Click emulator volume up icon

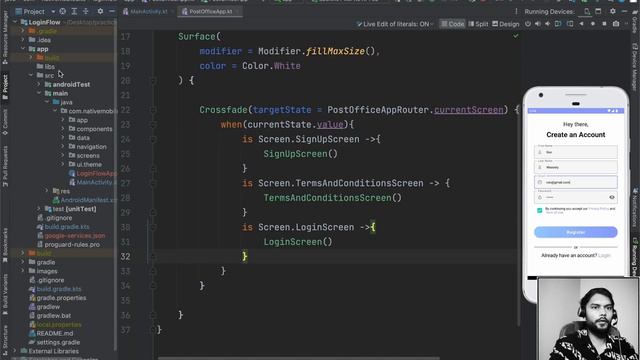tap(538, 24)
